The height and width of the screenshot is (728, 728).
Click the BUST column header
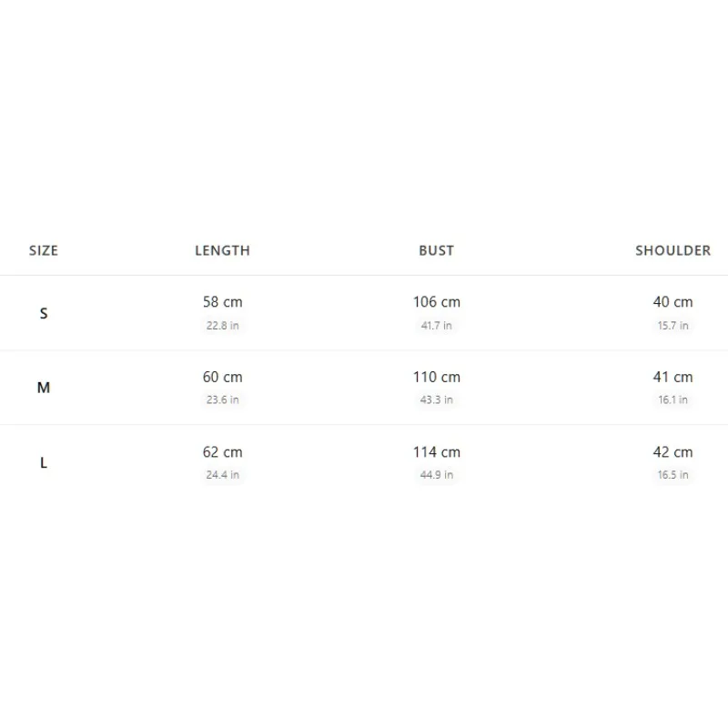pos(437,251)
